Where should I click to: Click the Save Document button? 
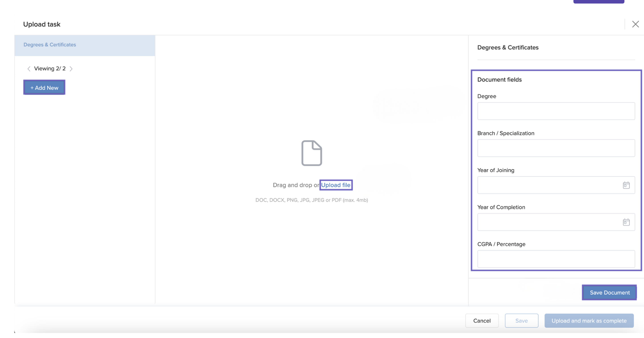click(x=609, y=292)
